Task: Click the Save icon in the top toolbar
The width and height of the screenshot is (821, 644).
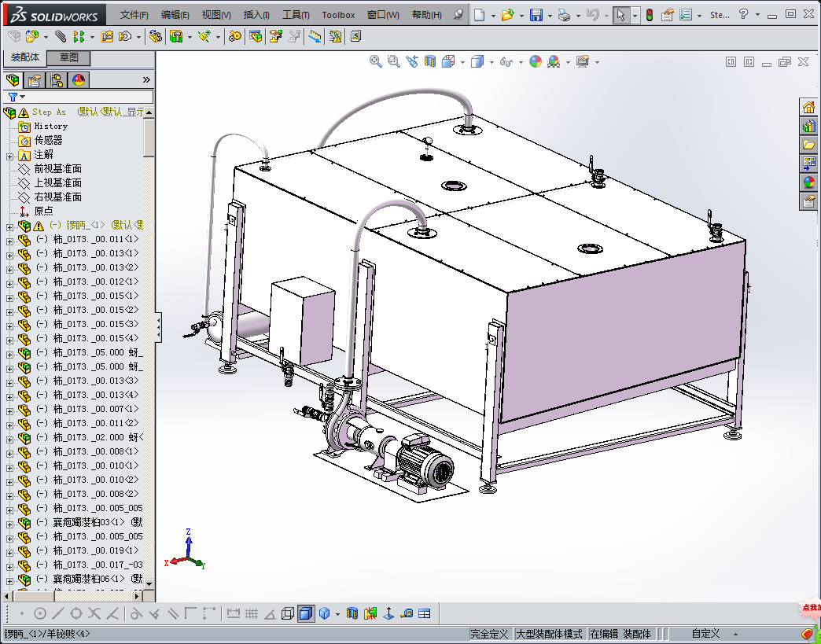Action: point(536,15)
